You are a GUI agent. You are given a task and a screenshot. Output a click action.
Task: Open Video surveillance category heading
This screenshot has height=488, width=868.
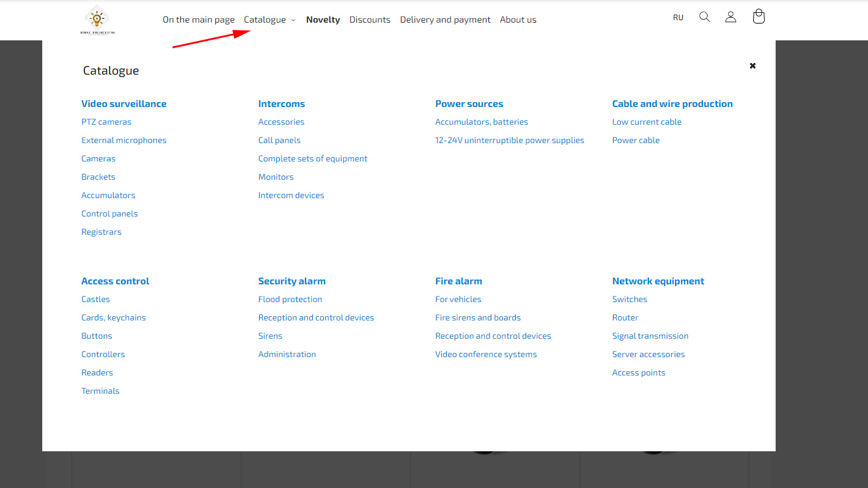(123, 104)
